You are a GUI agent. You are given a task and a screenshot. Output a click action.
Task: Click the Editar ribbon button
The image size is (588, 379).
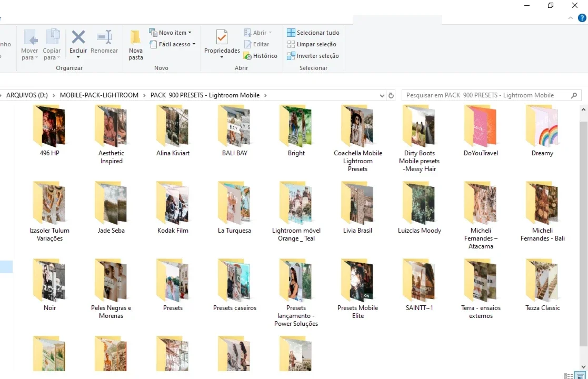point(256,44)
